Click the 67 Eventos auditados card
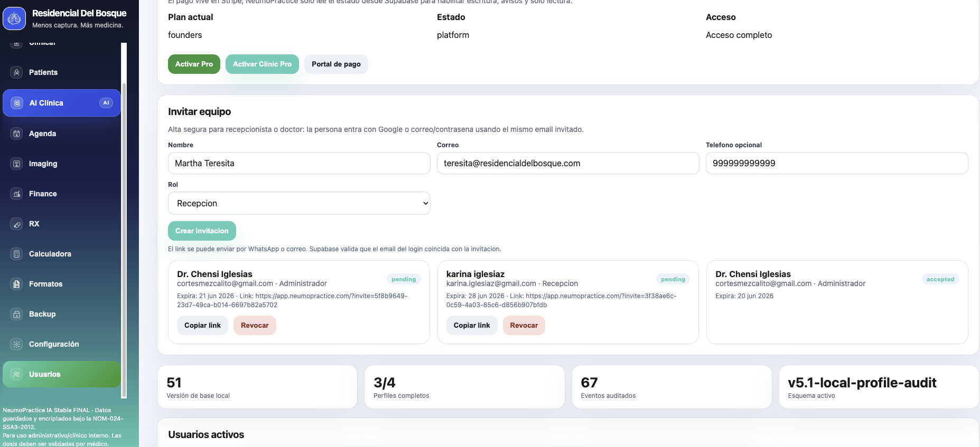 pyautogui.click(x=672, y=387)
